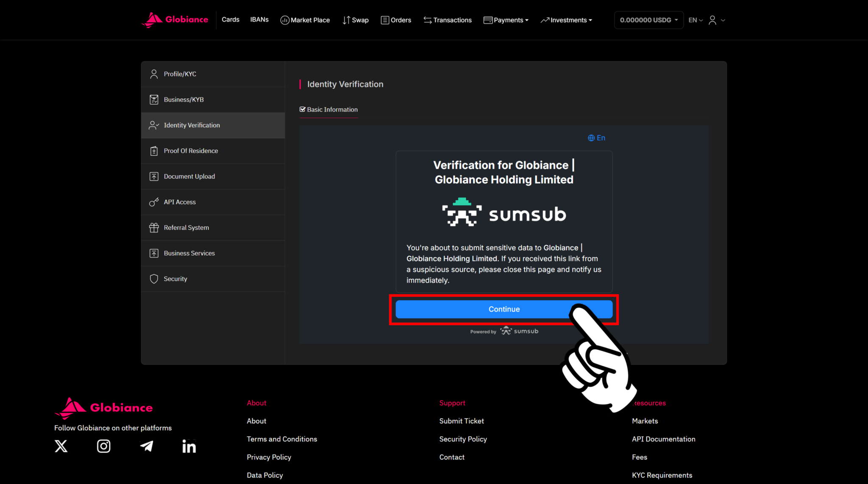Click the user account avatar icon
The width and height of the screenshot is (868, 484).
coord(712,20)
